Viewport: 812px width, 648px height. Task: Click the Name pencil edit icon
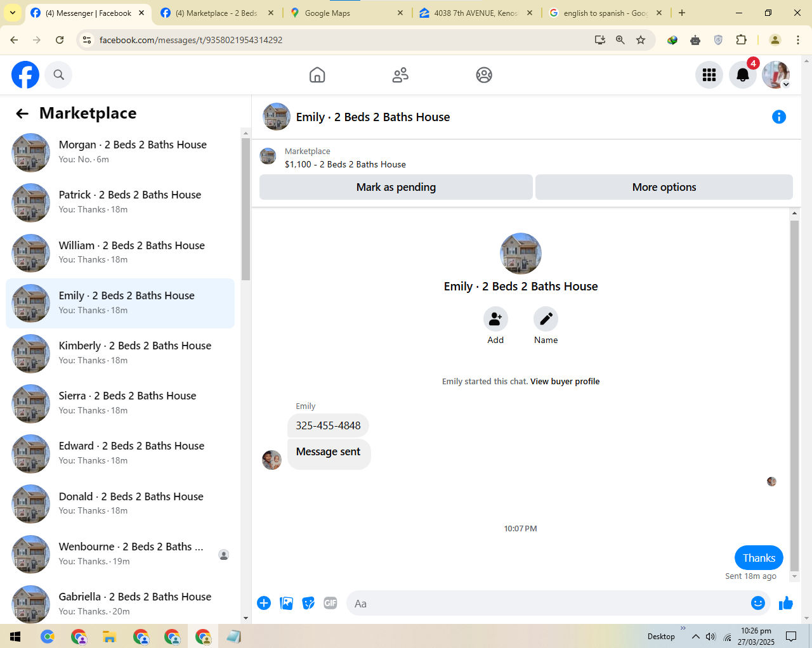click(x=546, y=319)
